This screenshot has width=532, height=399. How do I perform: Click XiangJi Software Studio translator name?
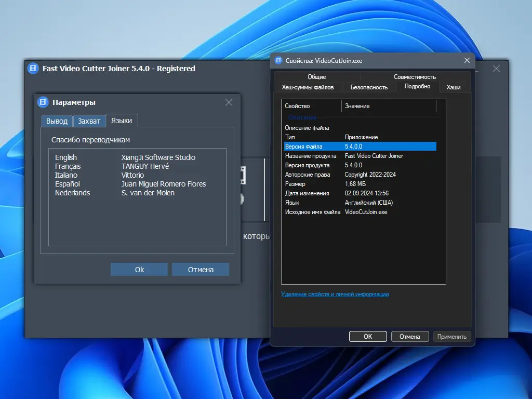tap(158, 157)
